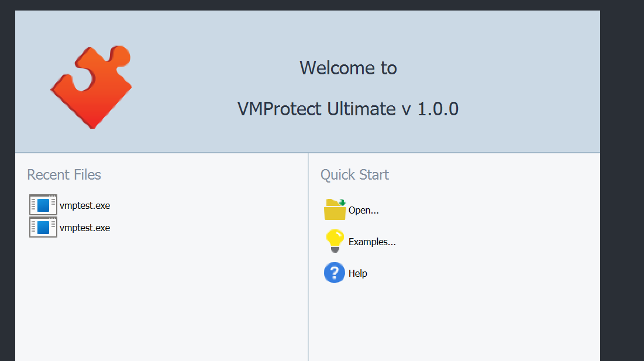Select the first vmptest.exe file icon
The image size is (644, 361).
coord(43,205)
